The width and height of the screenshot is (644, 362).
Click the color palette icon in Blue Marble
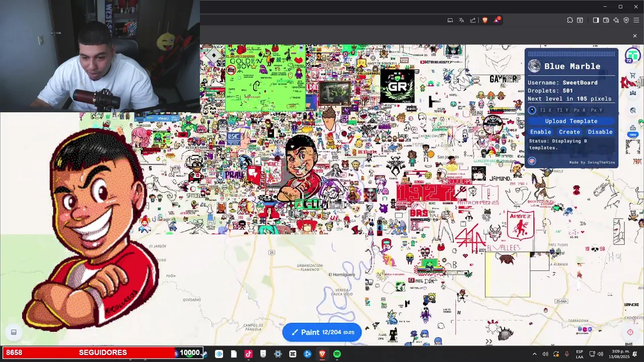click(532, 161)
